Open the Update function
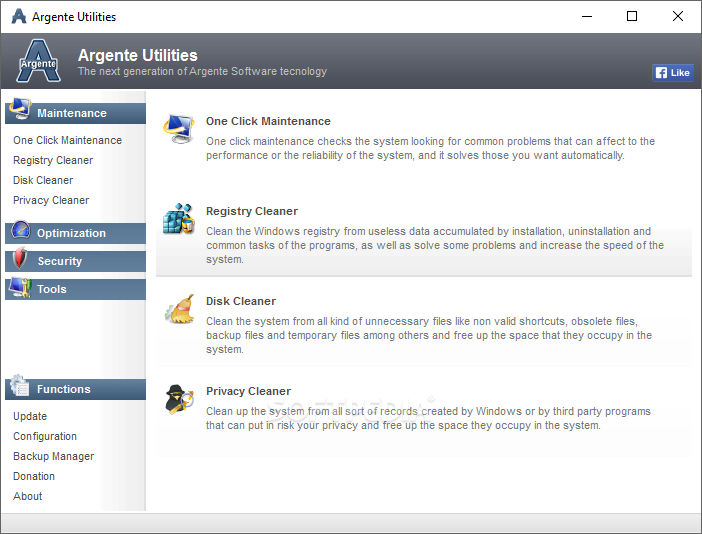Screen dimensions: 702x534 30,416
